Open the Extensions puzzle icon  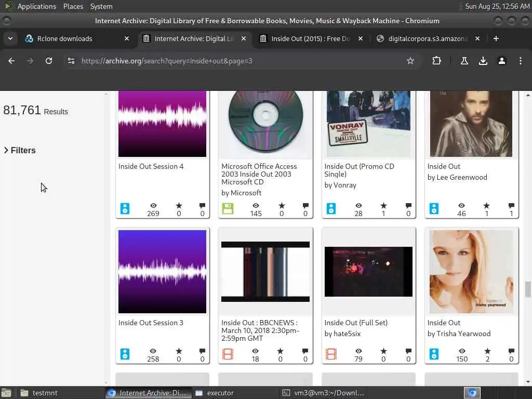(x=436, y=61)
